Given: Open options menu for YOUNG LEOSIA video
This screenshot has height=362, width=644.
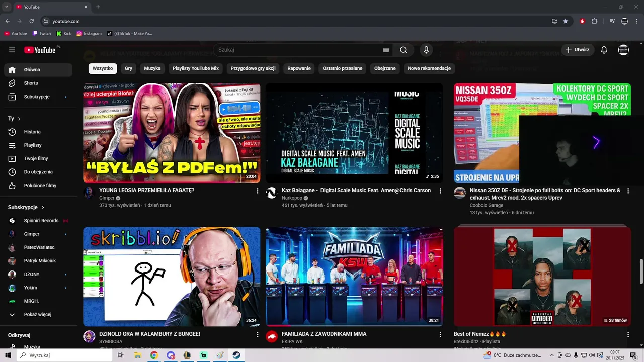Looking at the screenshot, I should pos(258,191).
